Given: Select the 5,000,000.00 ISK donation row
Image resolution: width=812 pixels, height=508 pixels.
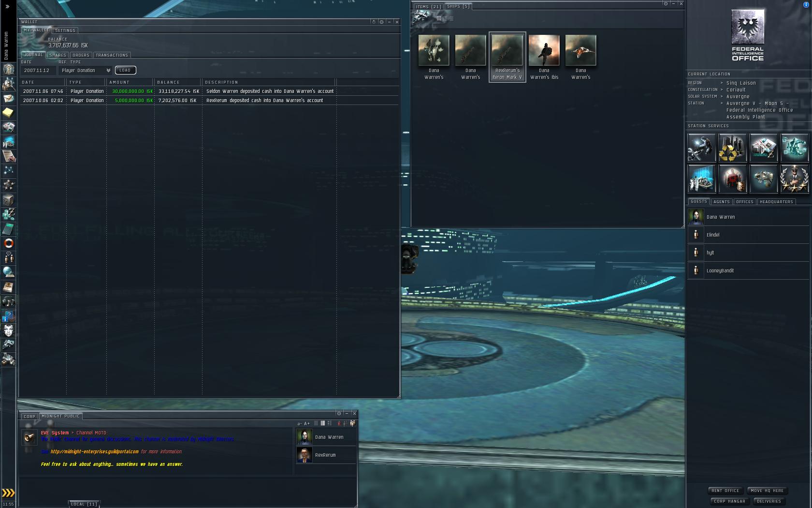Looking at the screenshot, I should pyautogui.click(x=209, y=101).
